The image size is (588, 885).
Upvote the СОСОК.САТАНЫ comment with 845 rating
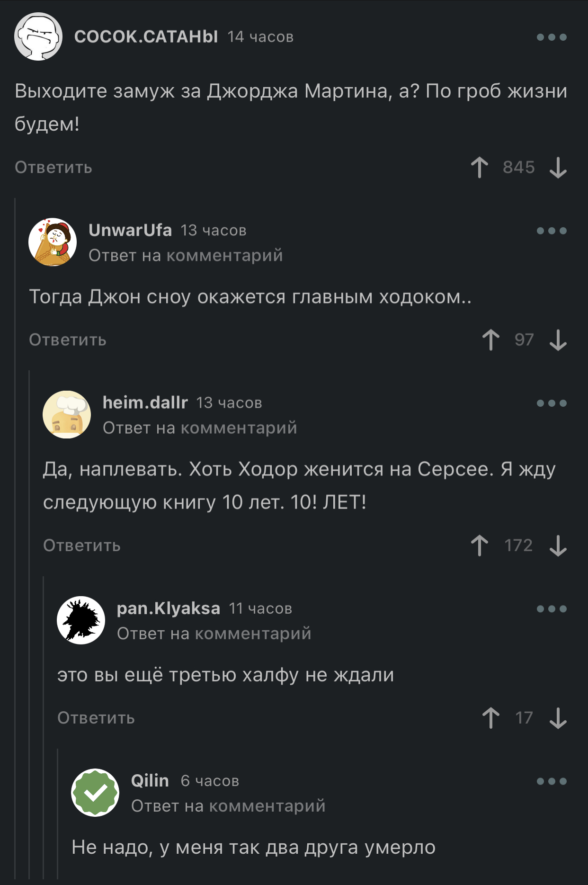pyautogui.click(x=480, y=167)
